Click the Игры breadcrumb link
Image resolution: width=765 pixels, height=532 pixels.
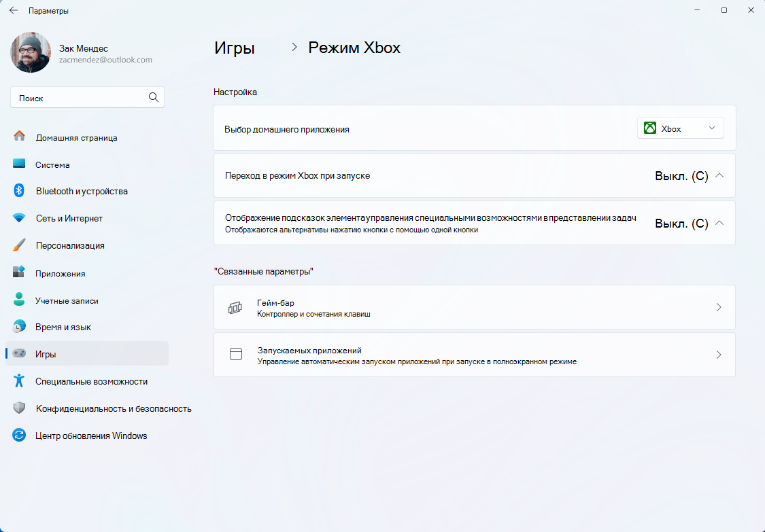[x=234, y=48]
